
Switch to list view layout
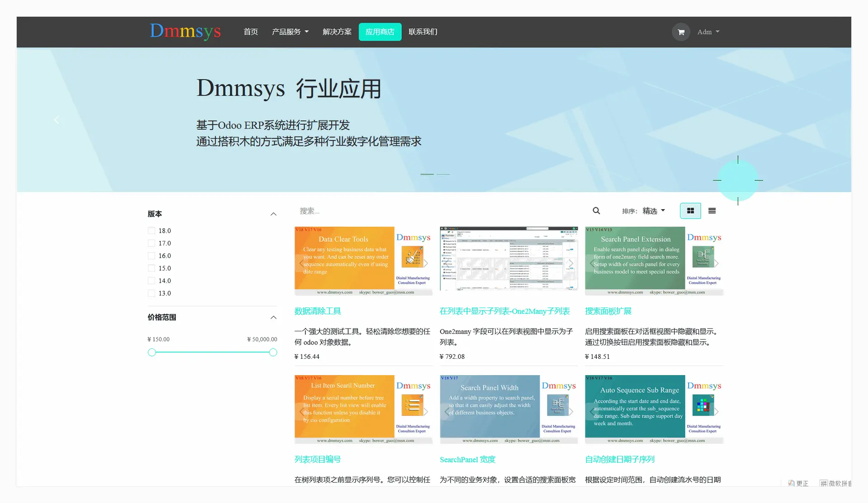click(x=712, y=211)
